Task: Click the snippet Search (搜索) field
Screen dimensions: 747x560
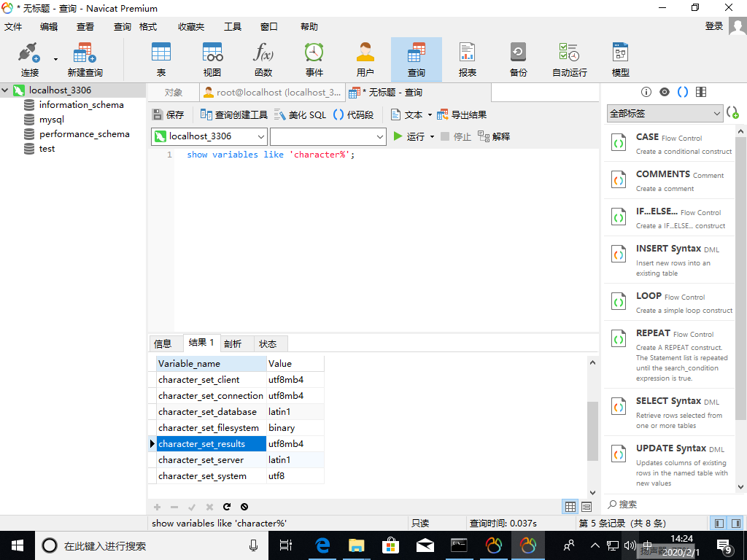Action: point(670,505)
